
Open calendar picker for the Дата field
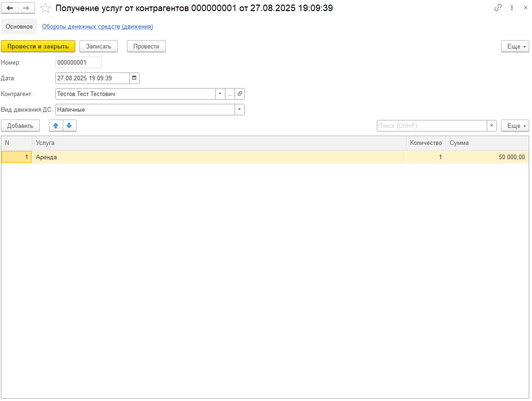coord(134,78)
